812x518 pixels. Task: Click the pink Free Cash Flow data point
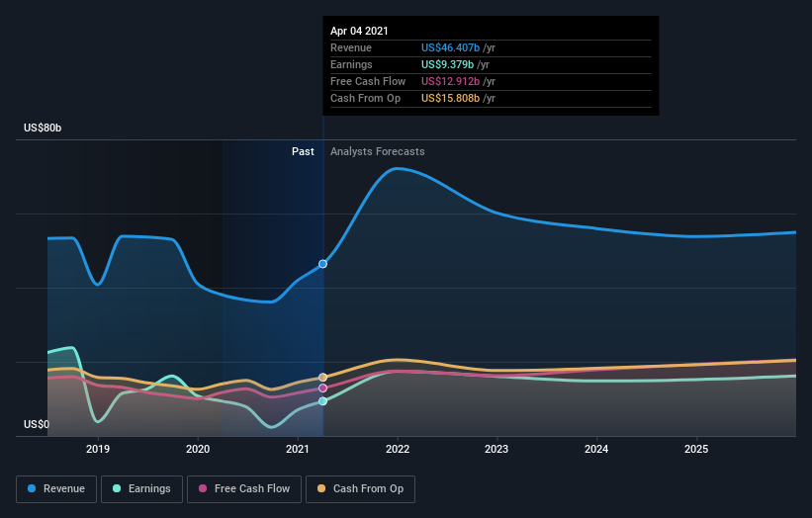coord(322,388)
